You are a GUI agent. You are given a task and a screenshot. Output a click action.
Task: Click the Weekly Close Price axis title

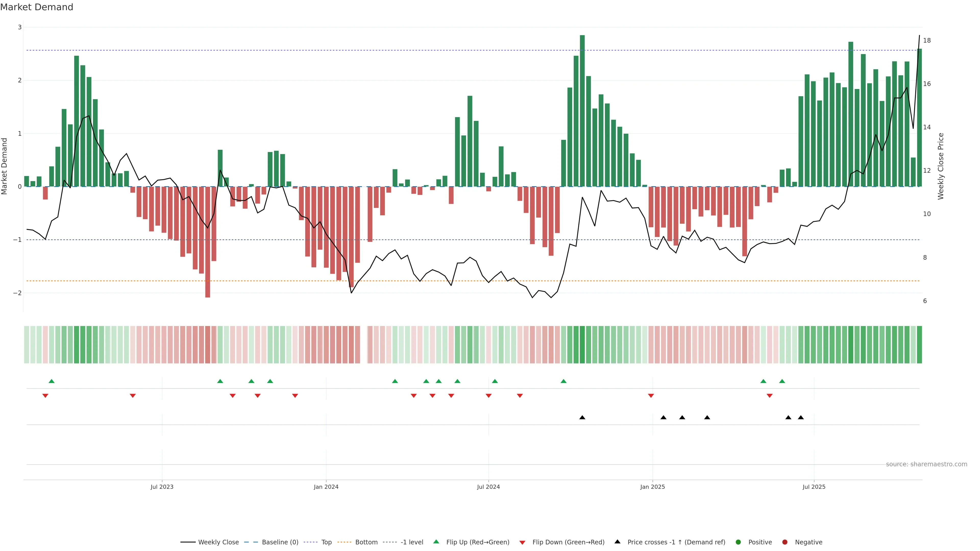pyautogui.click(x=941, y=166)
